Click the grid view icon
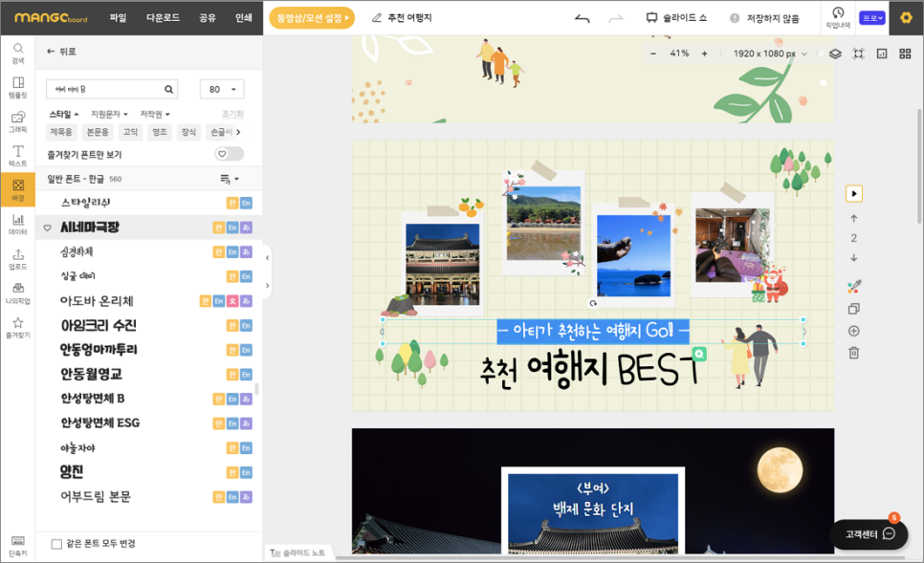Screen dimensions: 924x563 [x=905, y=54]
